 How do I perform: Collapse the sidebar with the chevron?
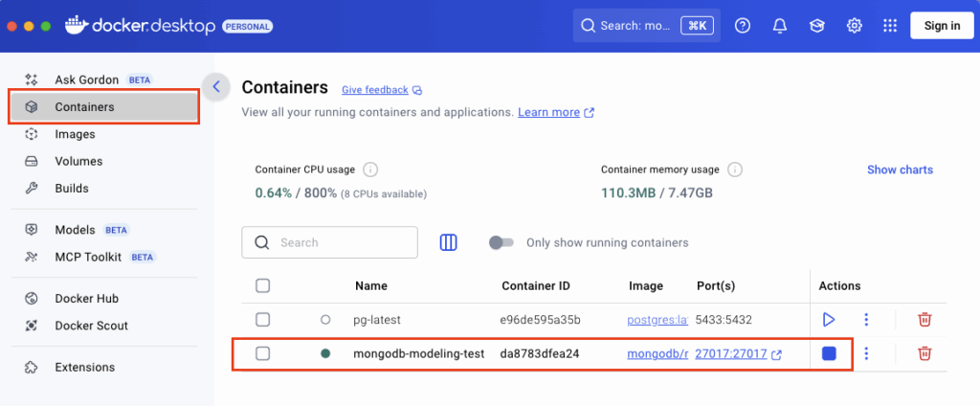pyautogui.click(x=216, y=87)
